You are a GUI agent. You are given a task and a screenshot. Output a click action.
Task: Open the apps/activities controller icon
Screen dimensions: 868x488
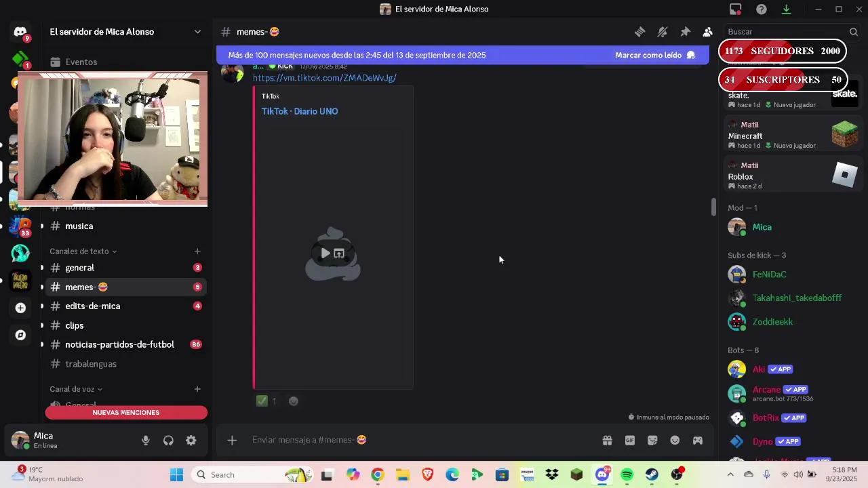point(697,440)
